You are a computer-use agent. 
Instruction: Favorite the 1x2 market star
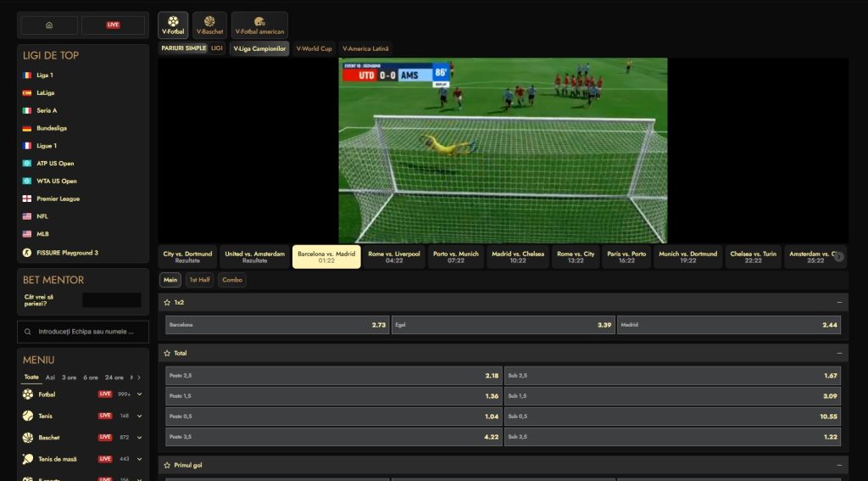click(x=167, y=303)
